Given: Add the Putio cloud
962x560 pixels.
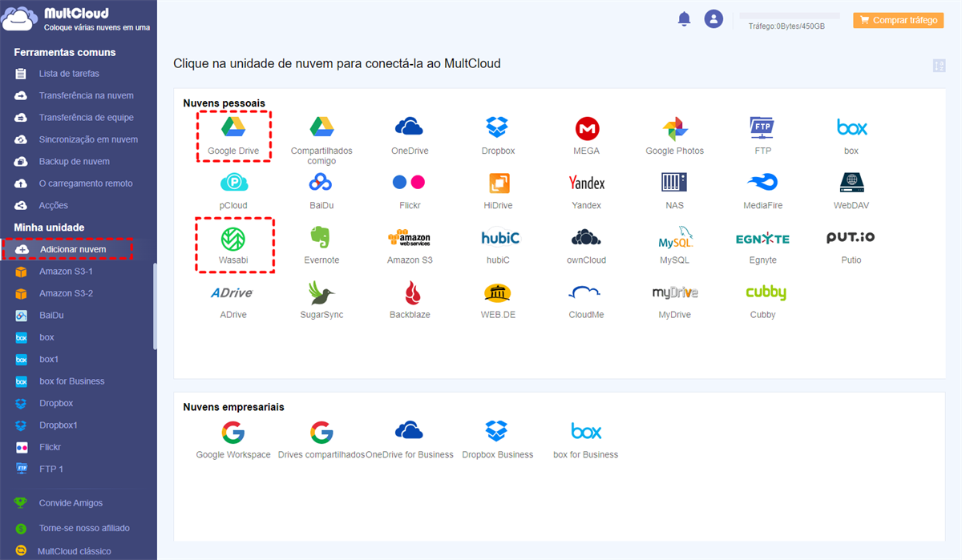Looking at the screenshot, I should [851, 245].
